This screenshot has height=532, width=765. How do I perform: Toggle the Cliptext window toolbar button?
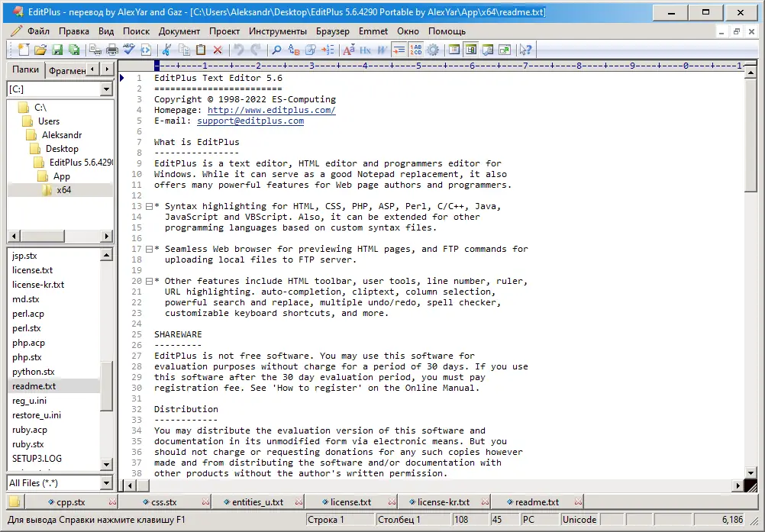pyautogui.click(x=454, y=50)
